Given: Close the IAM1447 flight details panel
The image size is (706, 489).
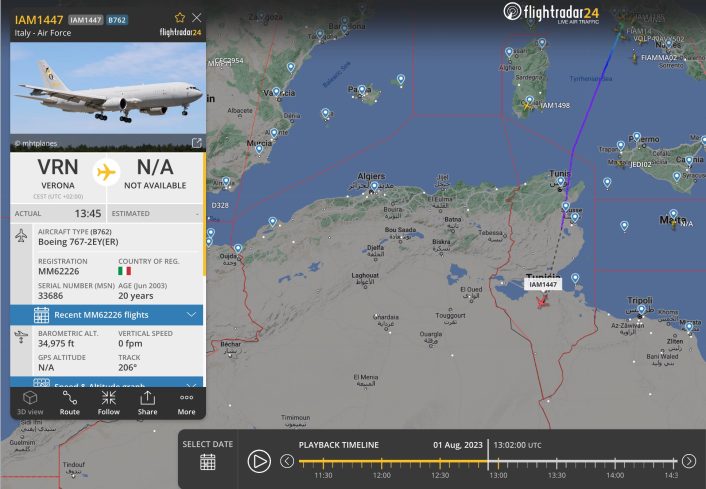Looking at the screenshot, I should [197, 18].
